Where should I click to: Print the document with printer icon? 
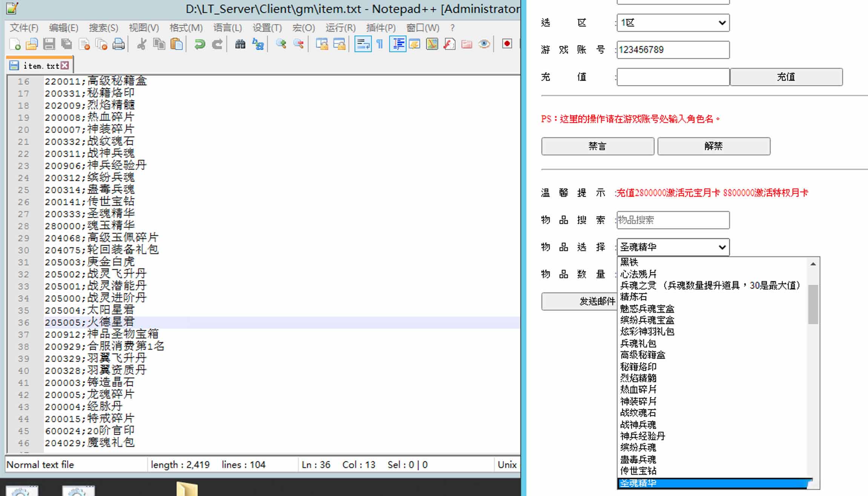click(119, 44)
